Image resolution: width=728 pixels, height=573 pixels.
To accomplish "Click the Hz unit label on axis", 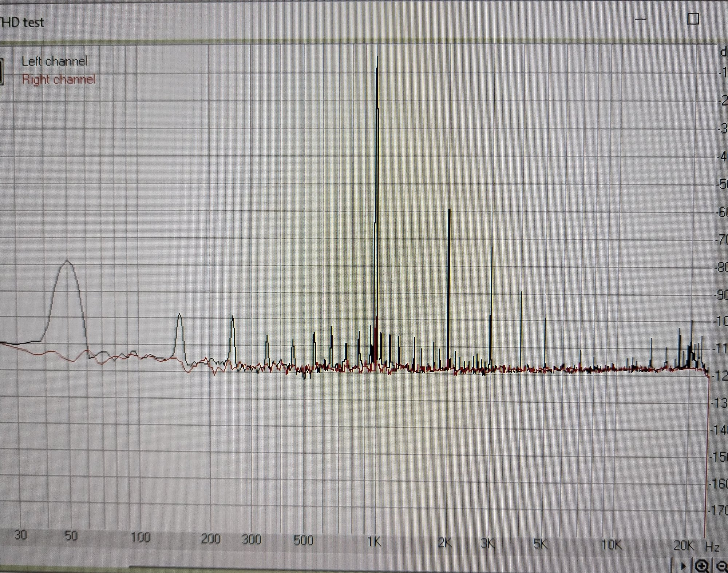I will coord(712,546).
